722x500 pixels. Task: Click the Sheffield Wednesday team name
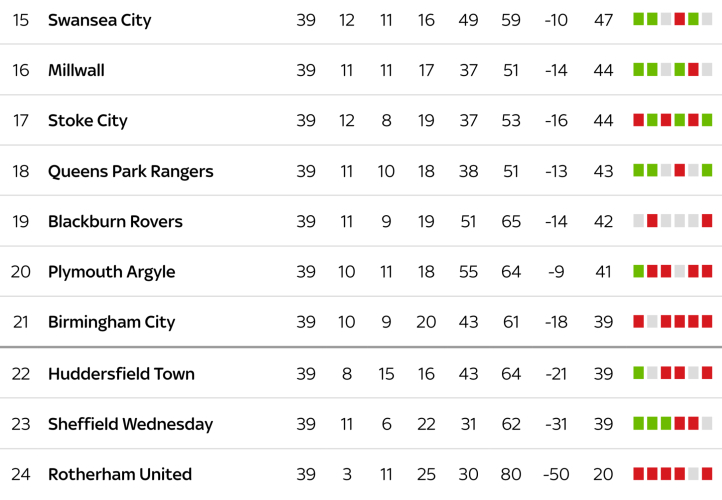tap(130, 424)
